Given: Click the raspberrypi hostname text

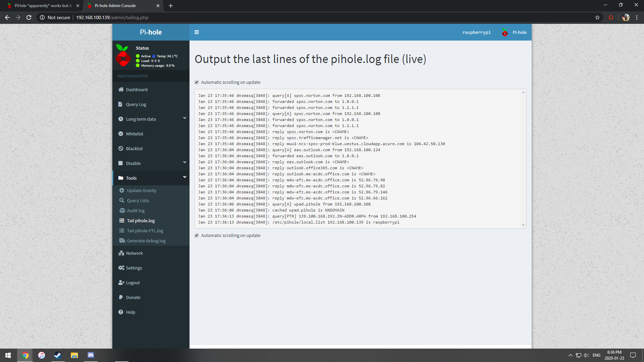Looking at the screenshot, I should tap(476, 33).
